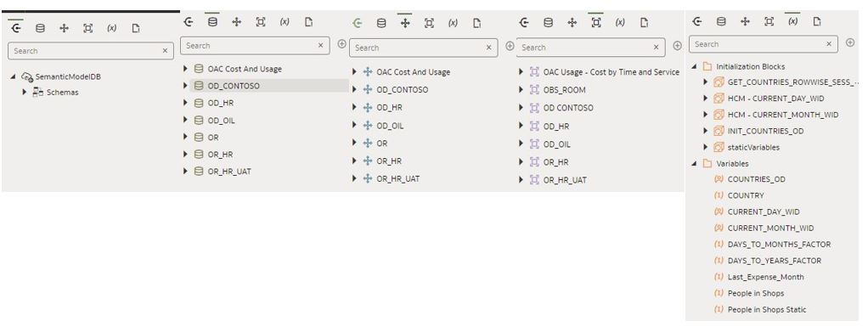Expand the Schemas node
868x327 pixels.
[x=25, y=92]
